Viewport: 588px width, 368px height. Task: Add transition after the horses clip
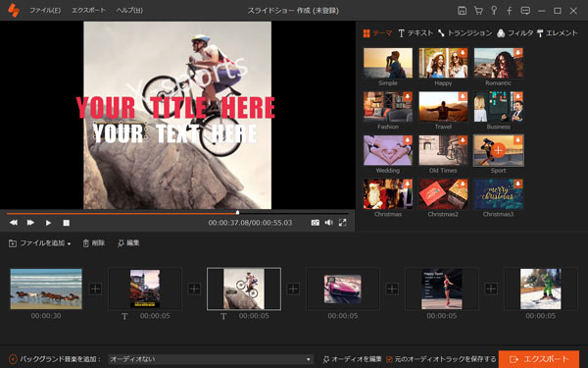tap(95, 289)
